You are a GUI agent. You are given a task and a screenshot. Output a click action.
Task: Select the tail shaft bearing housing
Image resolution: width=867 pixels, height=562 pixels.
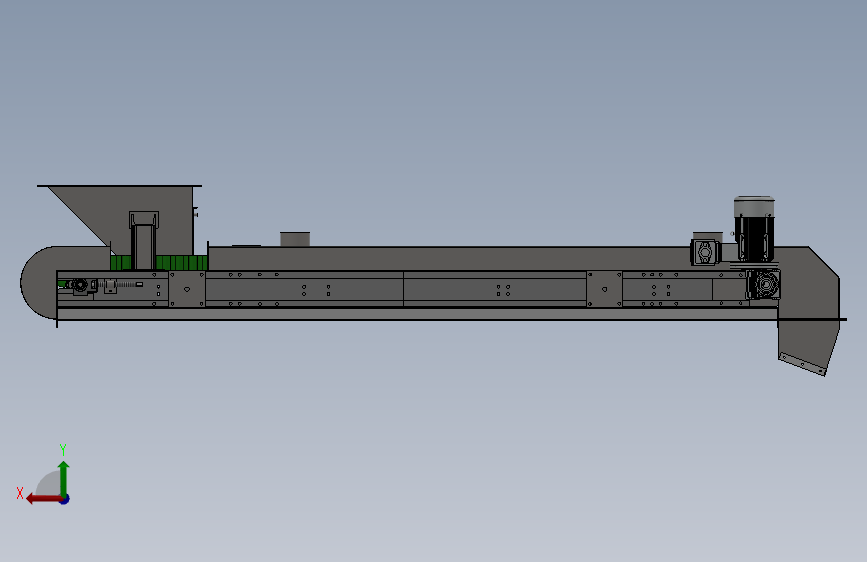coord(80,285)
